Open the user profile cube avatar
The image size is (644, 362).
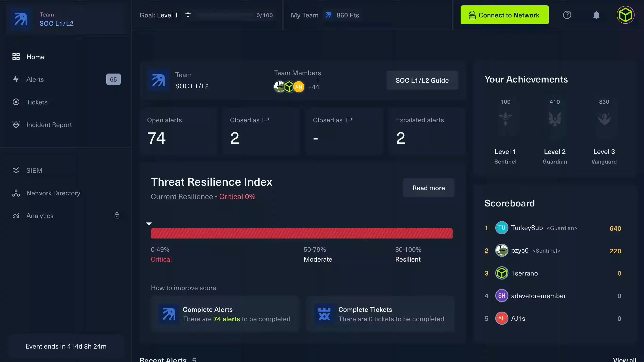coord(625,15)
